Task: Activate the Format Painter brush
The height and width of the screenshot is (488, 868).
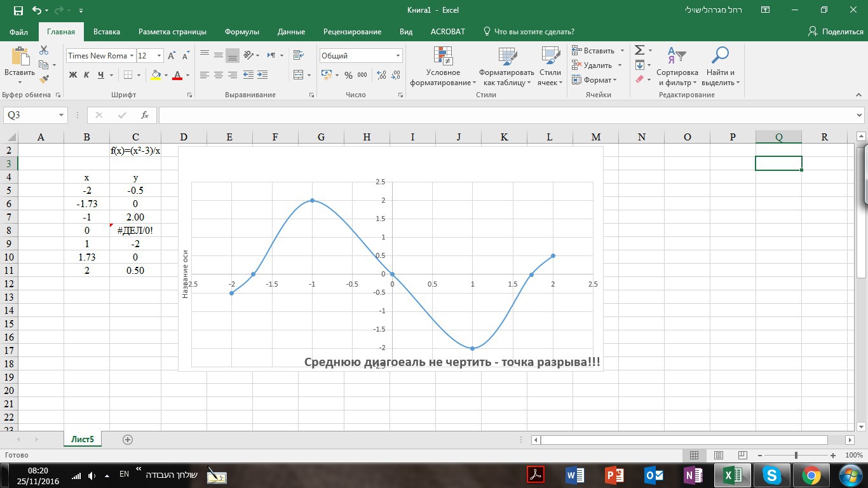Action: 44,79
